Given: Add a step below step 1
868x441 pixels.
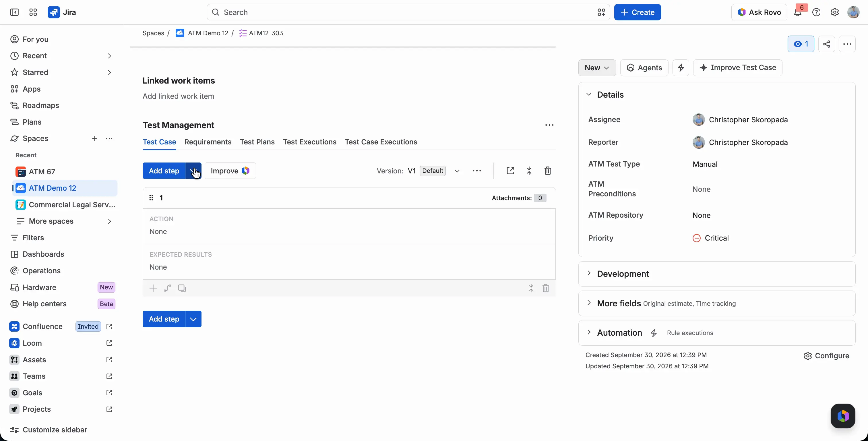Looking at the screenshot, I should pyautogui.click(x=153, y=288).
